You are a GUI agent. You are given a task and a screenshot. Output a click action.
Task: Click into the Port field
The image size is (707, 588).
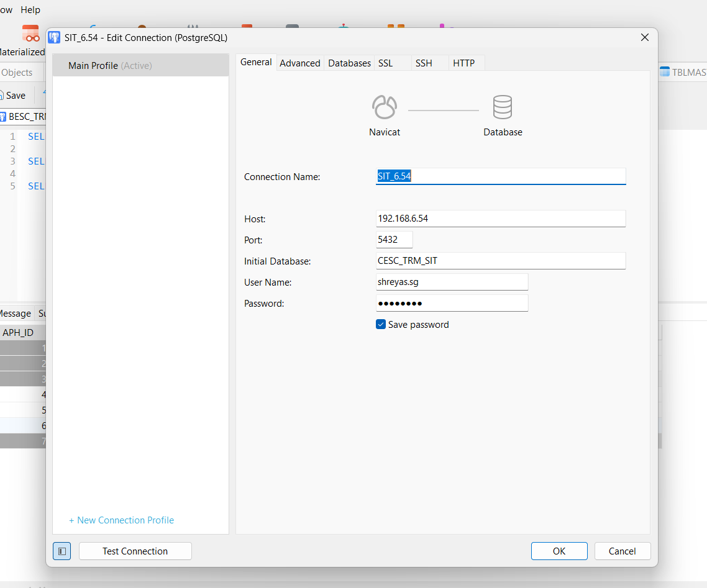[394, 240]
